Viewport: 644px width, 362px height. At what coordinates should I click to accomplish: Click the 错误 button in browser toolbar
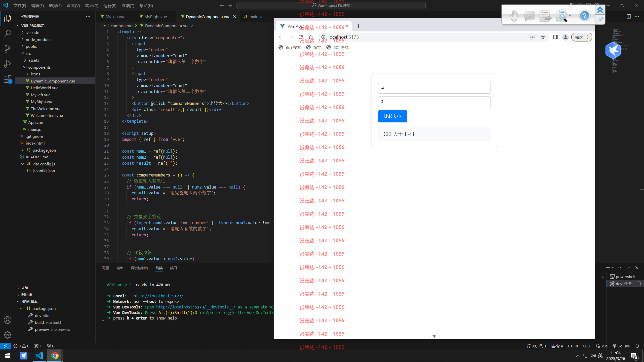point(581,37)
